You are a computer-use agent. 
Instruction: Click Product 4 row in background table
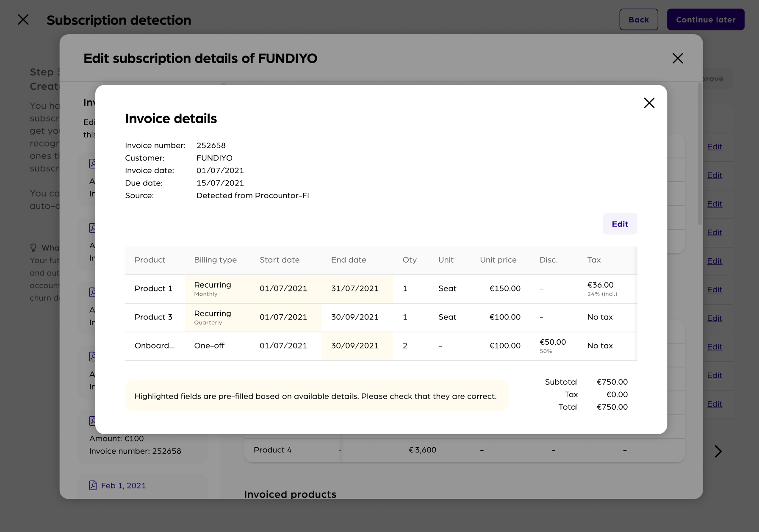coord(465,450)
